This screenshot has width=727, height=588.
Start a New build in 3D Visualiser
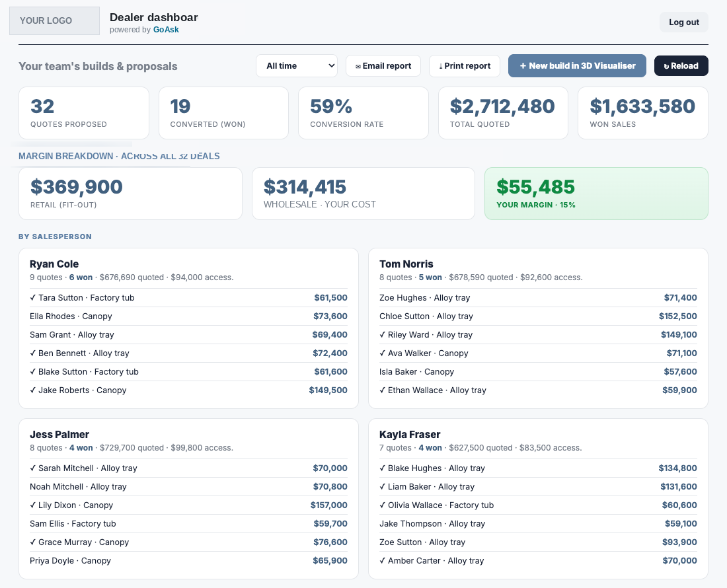tap(577, 66)
